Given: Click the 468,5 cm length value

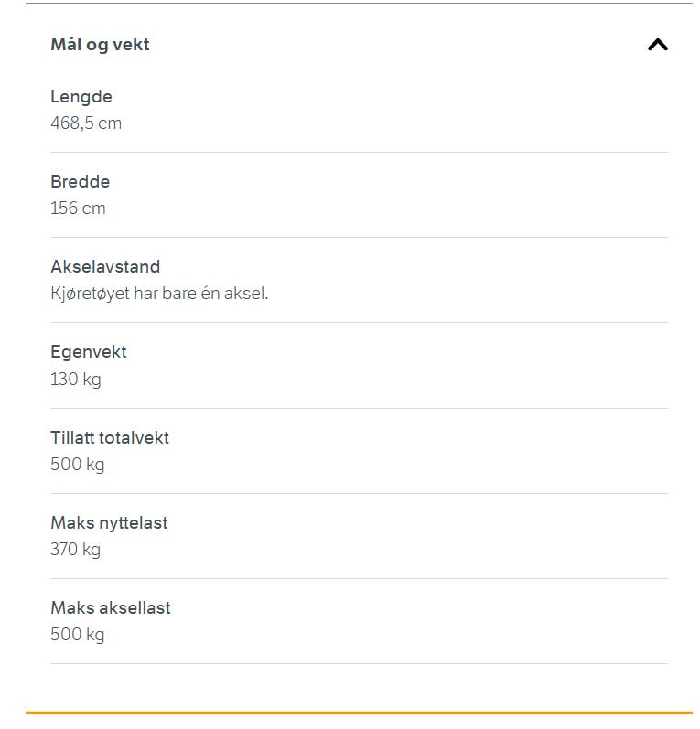Looking at the screenshot, I should tap(86, 123).
